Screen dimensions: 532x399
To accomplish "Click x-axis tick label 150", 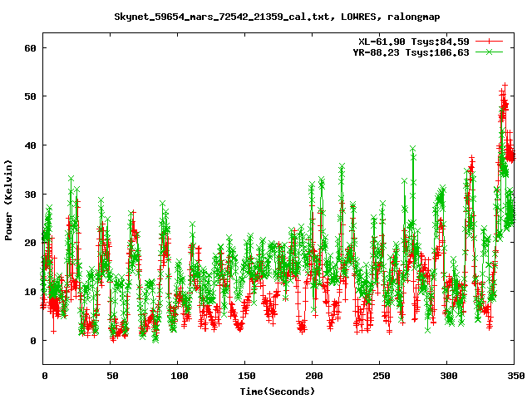I will click(x=246, y=376).
